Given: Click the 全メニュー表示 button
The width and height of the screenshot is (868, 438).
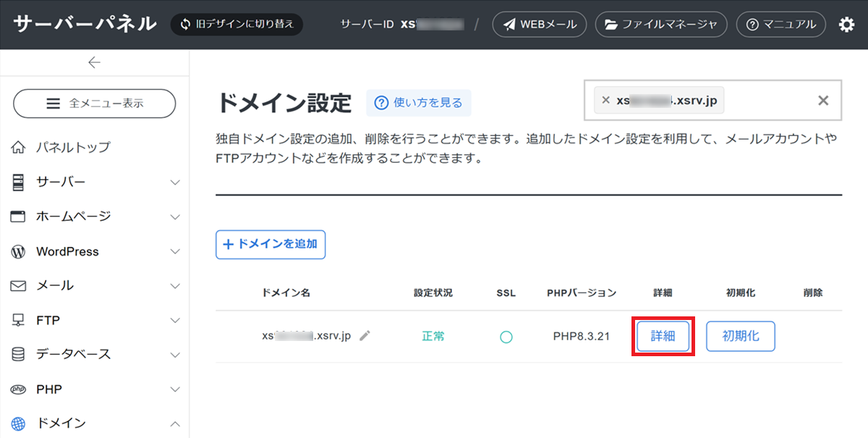Looking at the screenshot, I should (x=95, y=104).
